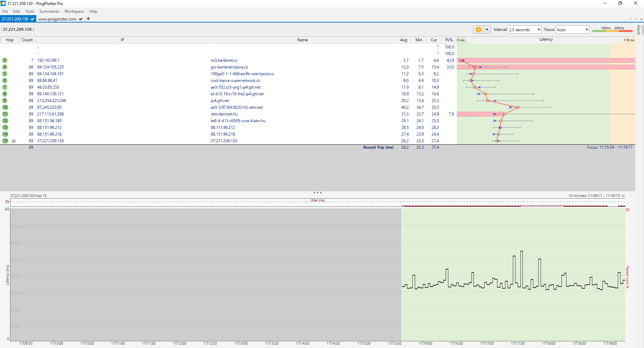Sort by the PL% column header
The width and height of the screenshot is (644, 348).
(449, 40)
